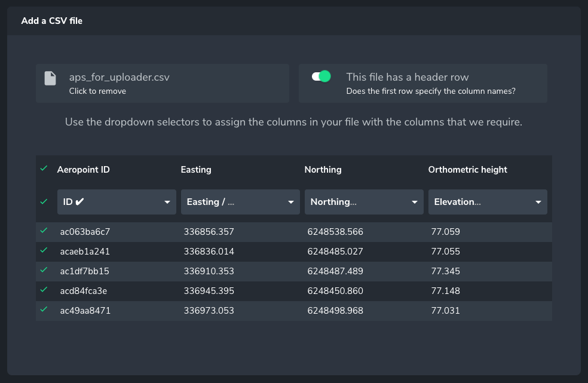Click the northing value 6248498.968
This screenshot has width=588, height=383.
pyautogui.click(x=335, y=311)
